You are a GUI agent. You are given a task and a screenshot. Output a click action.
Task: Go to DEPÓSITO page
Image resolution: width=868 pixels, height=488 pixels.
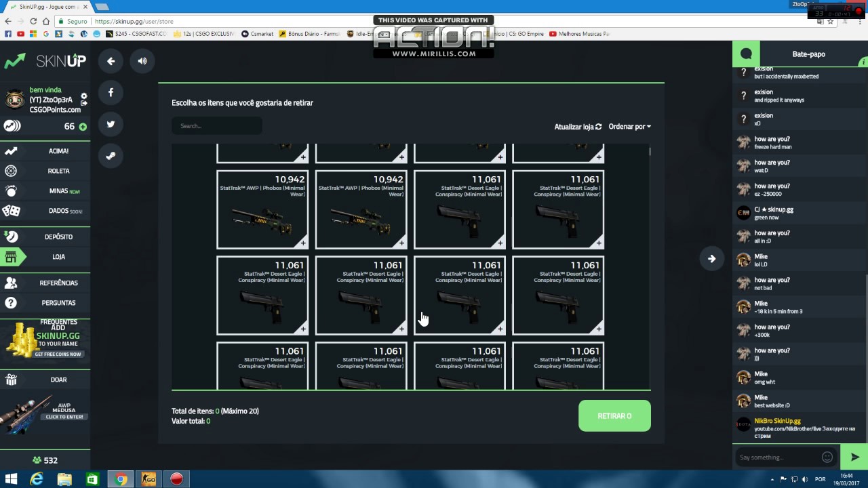click(45, 237)
